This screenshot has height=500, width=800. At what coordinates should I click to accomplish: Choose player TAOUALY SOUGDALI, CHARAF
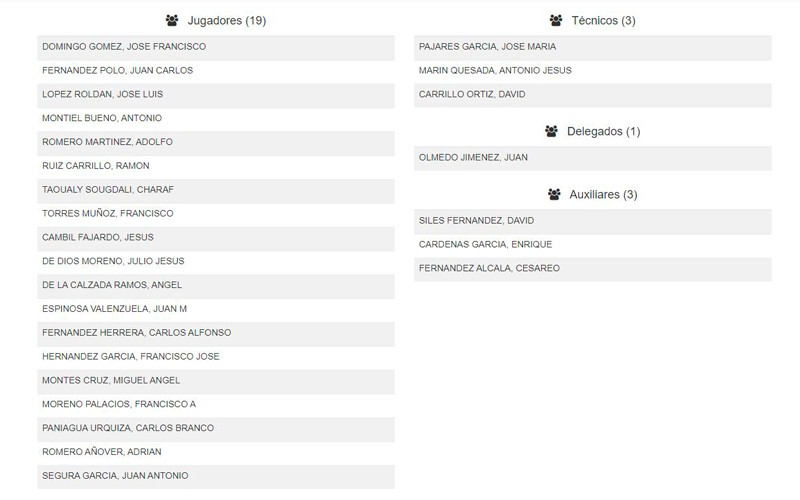216,191
